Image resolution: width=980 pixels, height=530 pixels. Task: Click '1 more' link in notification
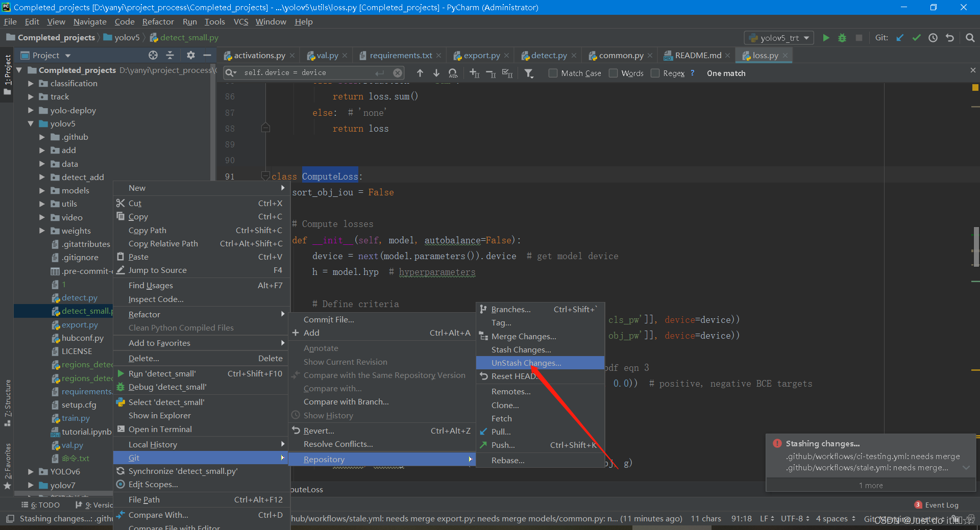click(x=871, y=485)
